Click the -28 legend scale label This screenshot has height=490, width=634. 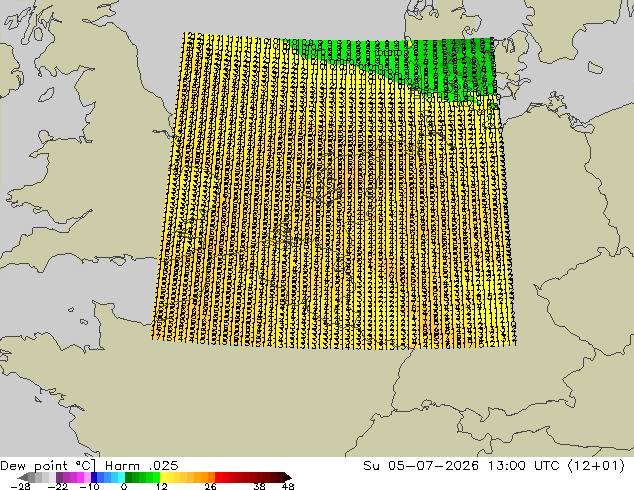coord(20,486)
